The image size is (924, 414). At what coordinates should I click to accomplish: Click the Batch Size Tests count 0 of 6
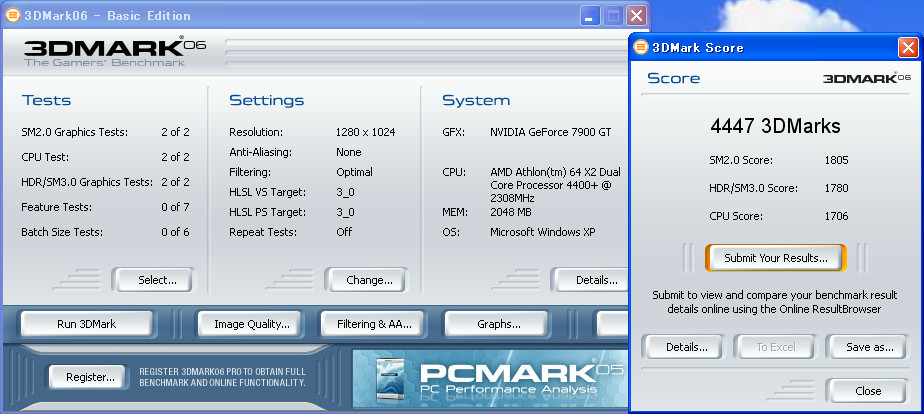176,232
